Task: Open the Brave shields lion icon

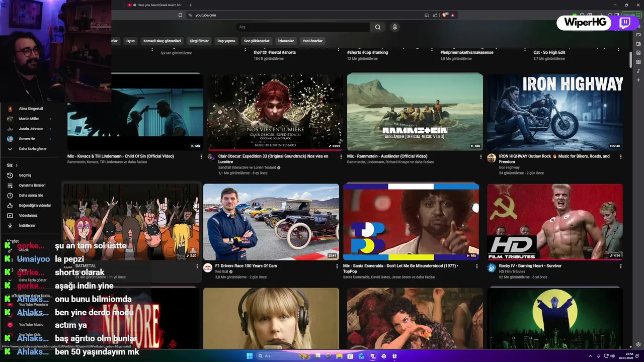Action: (x=445, y=15)
